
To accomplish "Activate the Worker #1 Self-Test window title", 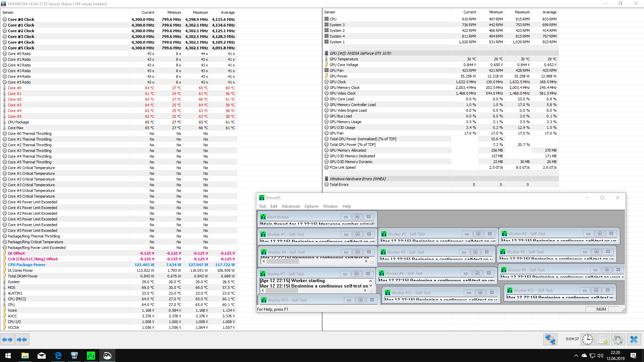I will point(285,235).
